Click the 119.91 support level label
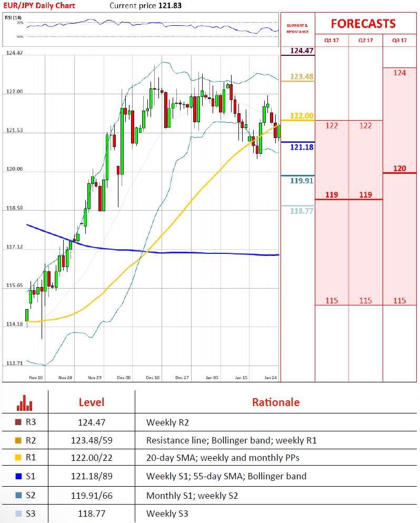This screenshot has height=523, width=420. (302, 181)
